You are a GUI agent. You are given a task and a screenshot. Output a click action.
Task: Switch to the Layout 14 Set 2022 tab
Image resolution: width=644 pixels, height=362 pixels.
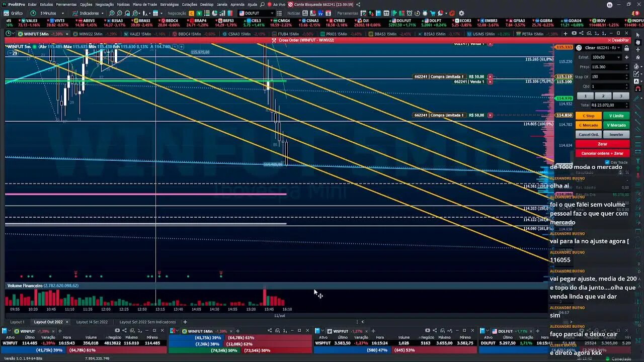click(x=92, y=322)
